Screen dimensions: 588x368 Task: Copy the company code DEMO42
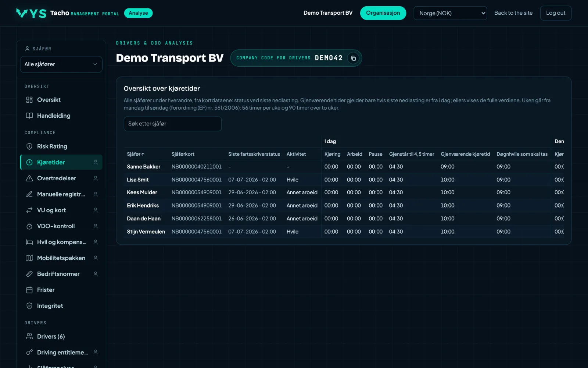tap(353, 58)
